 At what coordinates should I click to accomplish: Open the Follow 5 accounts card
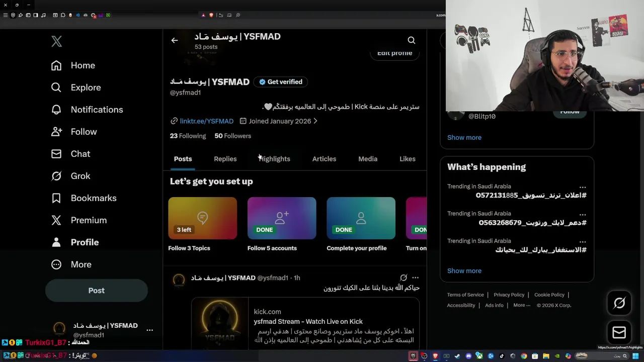pyautogui.click(x=282, y=224)
